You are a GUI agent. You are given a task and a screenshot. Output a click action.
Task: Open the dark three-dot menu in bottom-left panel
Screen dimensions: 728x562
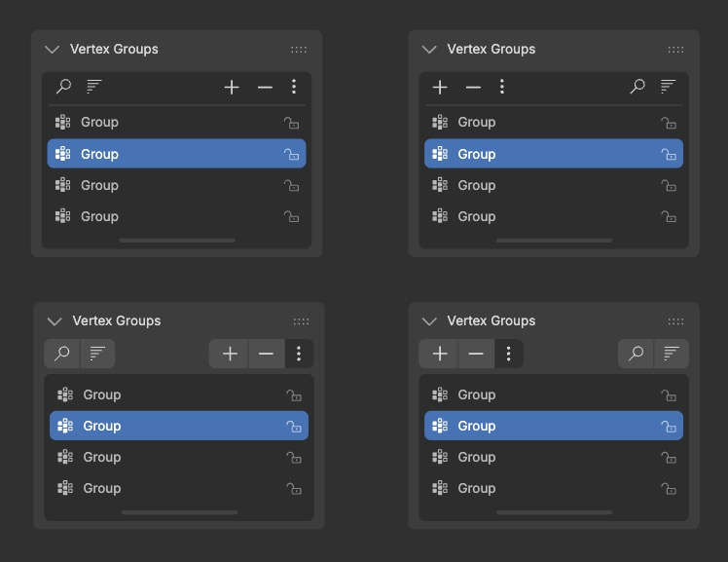[x=299, y=354]
